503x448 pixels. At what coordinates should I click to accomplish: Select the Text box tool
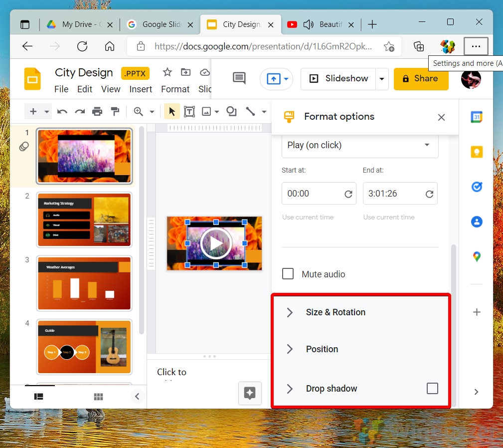pyautogui.click(x=189, y=111)
